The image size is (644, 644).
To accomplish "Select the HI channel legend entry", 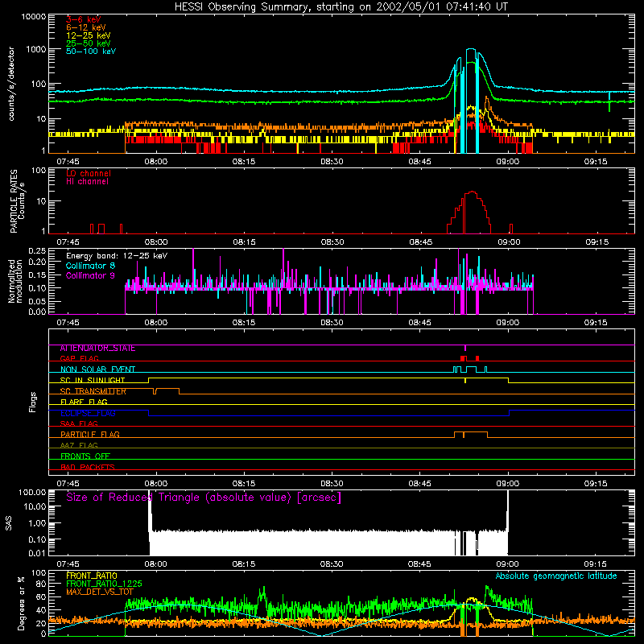I will click(87, 182).
